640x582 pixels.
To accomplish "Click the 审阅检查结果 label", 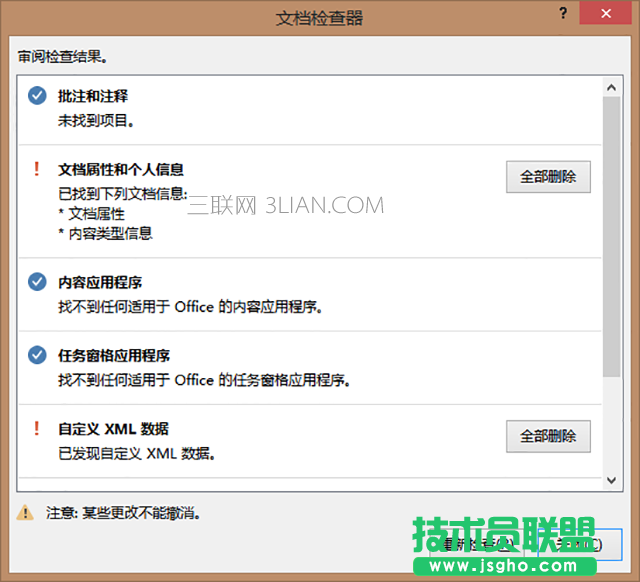I will 62,56.
